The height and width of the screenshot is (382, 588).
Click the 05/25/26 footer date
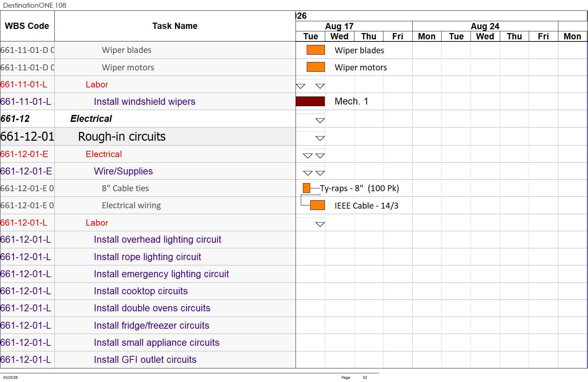click(x=10, y=377)
